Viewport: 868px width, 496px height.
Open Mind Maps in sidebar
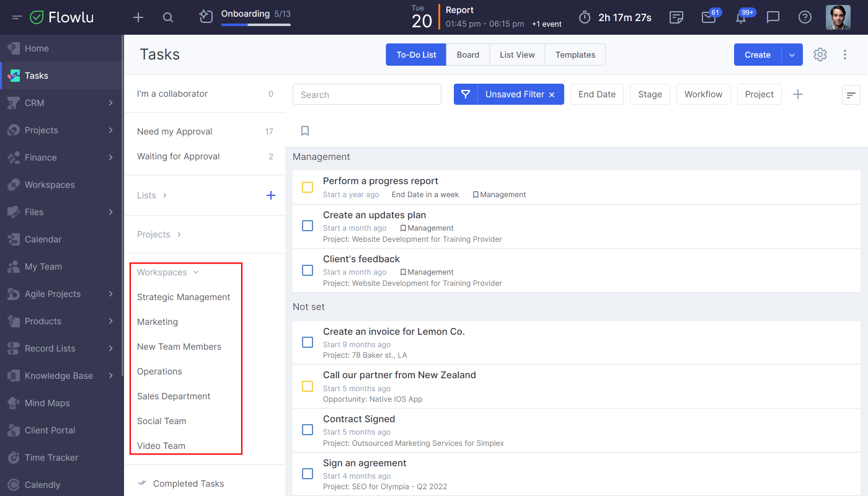coord(61,403)
